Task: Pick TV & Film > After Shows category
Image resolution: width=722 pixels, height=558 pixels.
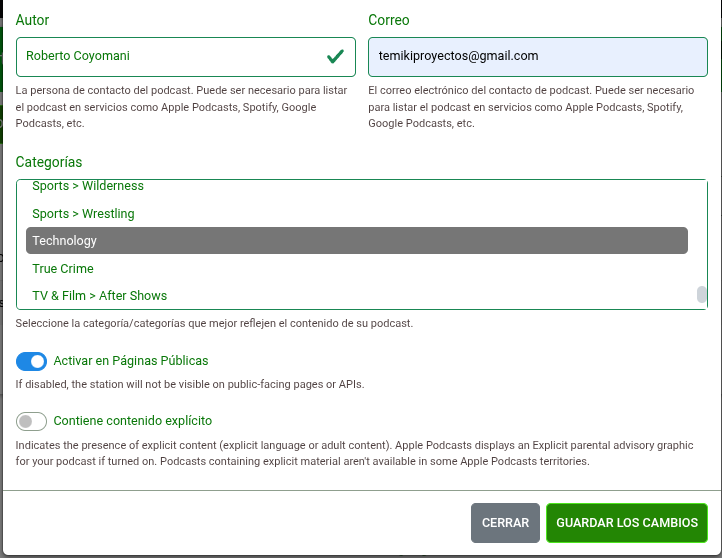Action: 100,296
